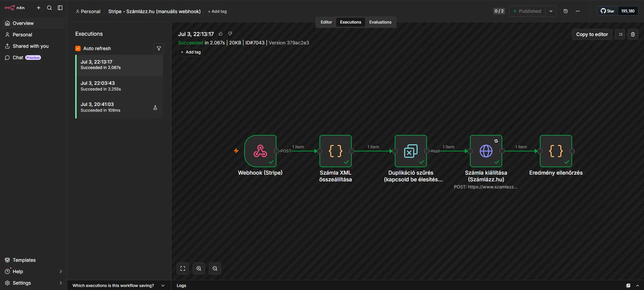Viewport: 644px width, 290px height.
Task: Open executions filter funnel icon
Action: 159,48
